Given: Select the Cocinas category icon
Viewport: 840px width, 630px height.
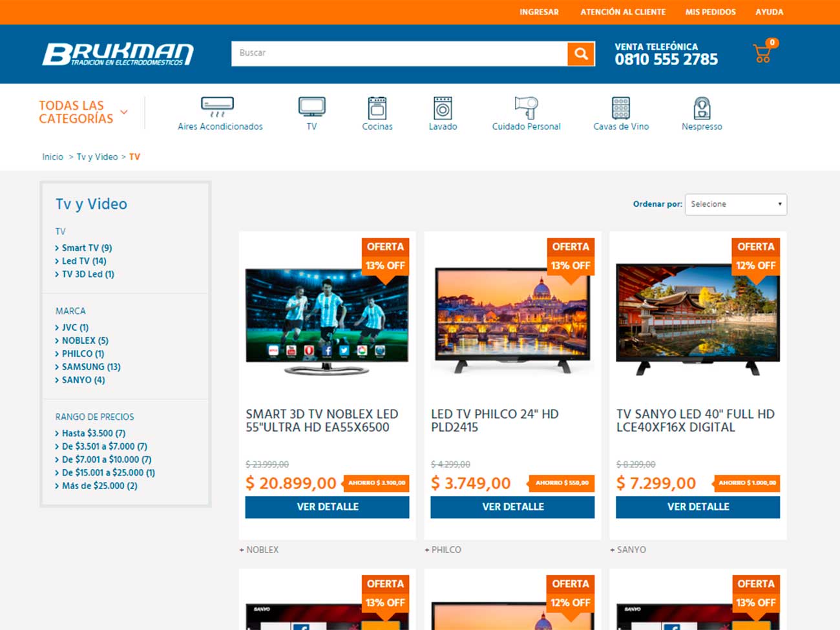Looking at the screenshot, I should coord(377,108).
